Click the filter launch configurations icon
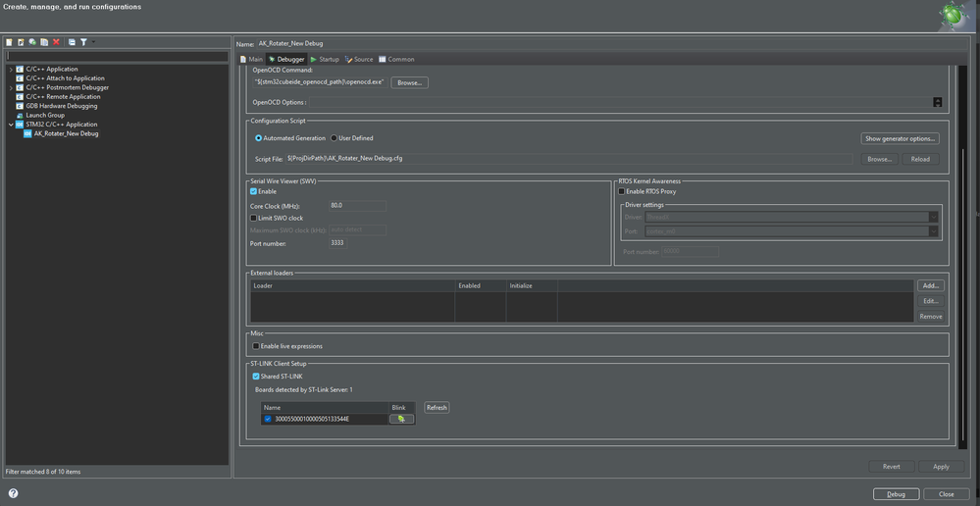980x506 pixels. tap(83, 42)
